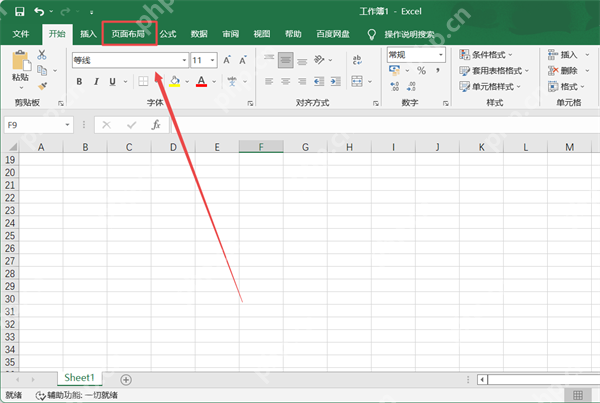Click the Increase Font Size icon
The width and height of the screenshot is (600, 403).
pyautogui.click(x=227, y=60)
